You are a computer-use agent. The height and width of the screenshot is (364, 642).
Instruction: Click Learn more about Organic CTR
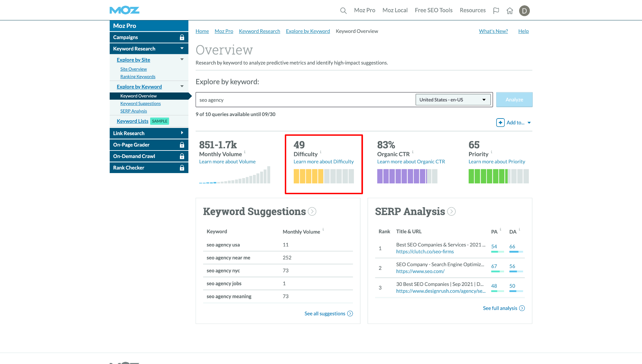pyautogui.click(x=411, y=162)
